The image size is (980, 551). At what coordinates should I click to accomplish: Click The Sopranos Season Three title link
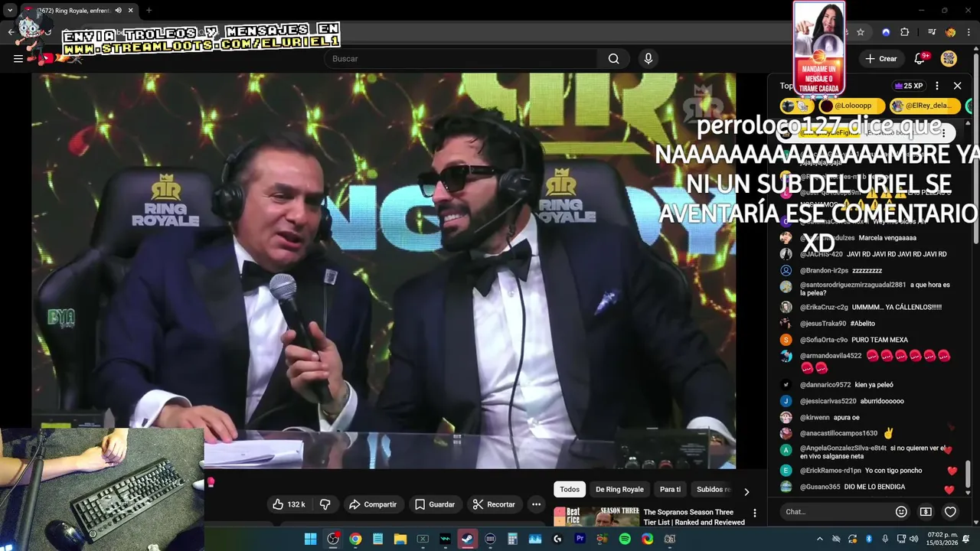[x=694, y=517]
